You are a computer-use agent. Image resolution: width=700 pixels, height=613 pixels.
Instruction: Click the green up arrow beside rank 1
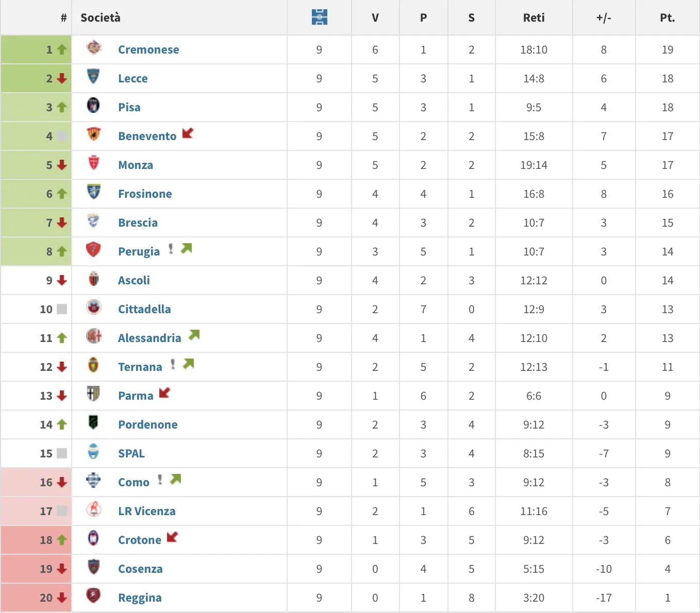[x=62, y=49]
